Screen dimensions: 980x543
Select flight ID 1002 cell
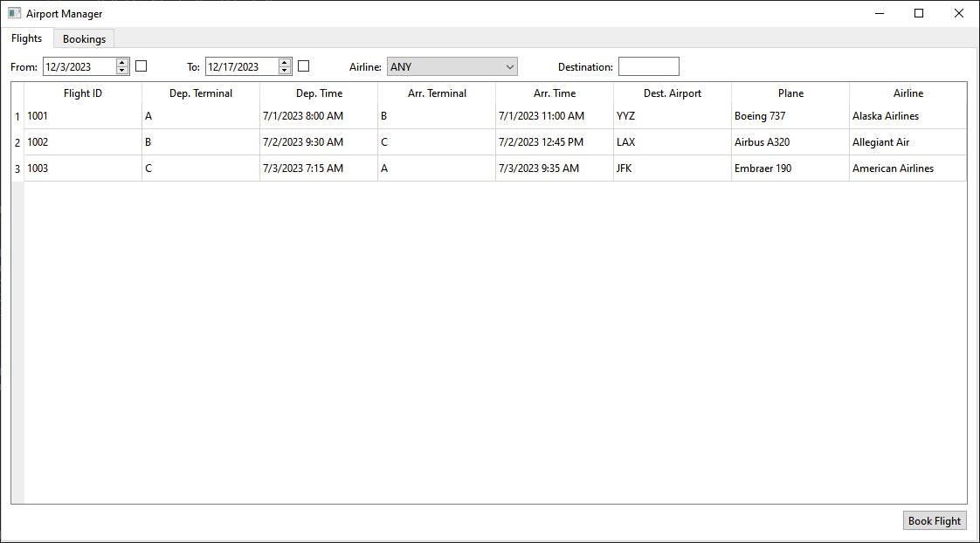tap(82, 142)
